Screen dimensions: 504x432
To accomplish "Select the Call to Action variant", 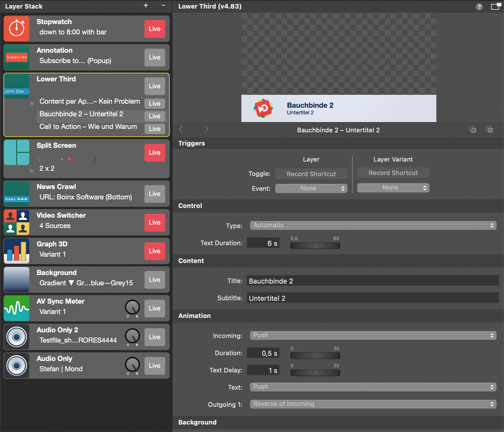I will coord(88,127).
